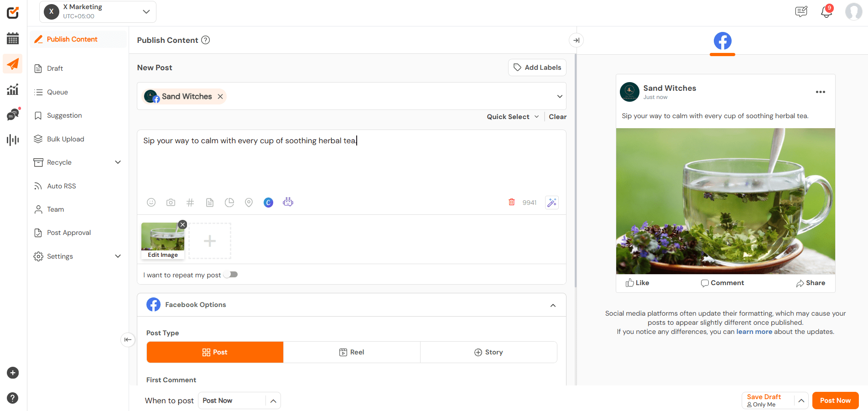The width and height of the screenshot is (868, 411).
Task: Open the calendar icon in the left rail
Action: 12,38
